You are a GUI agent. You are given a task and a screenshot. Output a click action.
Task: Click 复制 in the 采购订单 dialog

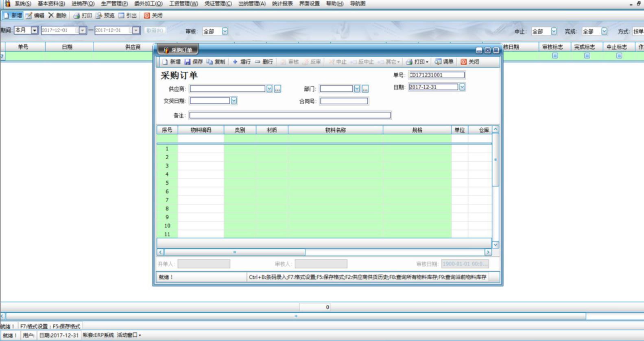pos(216,62)
